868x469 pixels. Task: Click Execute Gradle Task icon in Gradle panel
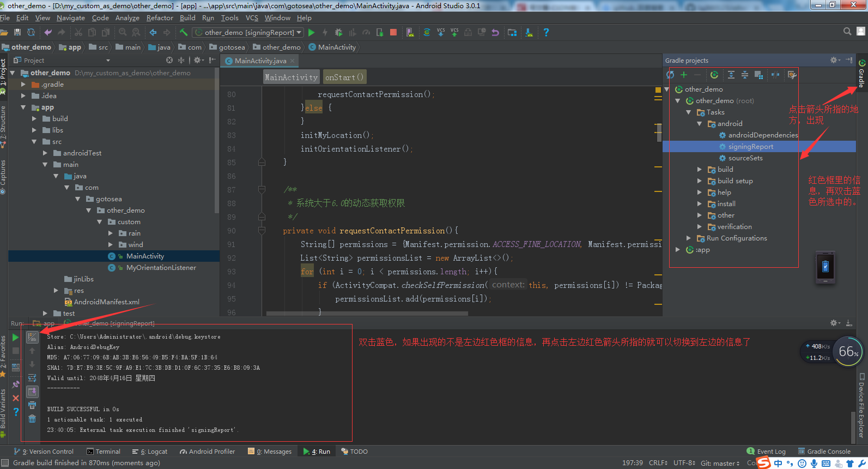(x=714, y=75)
